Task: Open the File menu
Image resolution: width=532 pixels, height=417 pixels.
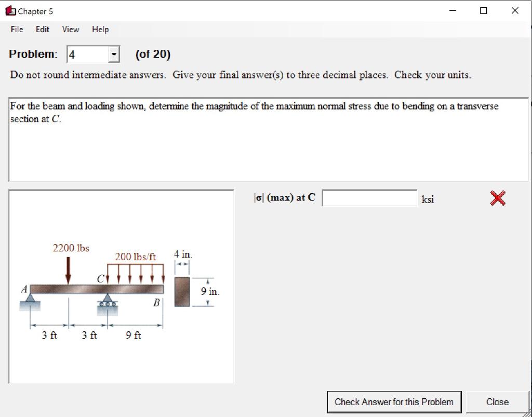Action: (x=17, y=30)
